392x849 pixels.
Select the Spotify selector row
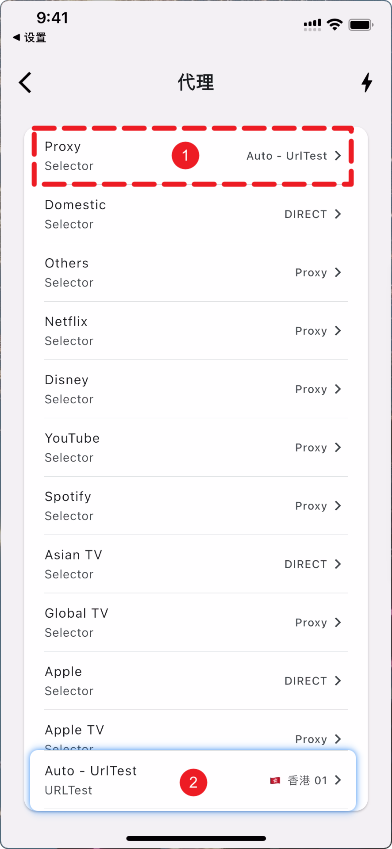(196, 506)
